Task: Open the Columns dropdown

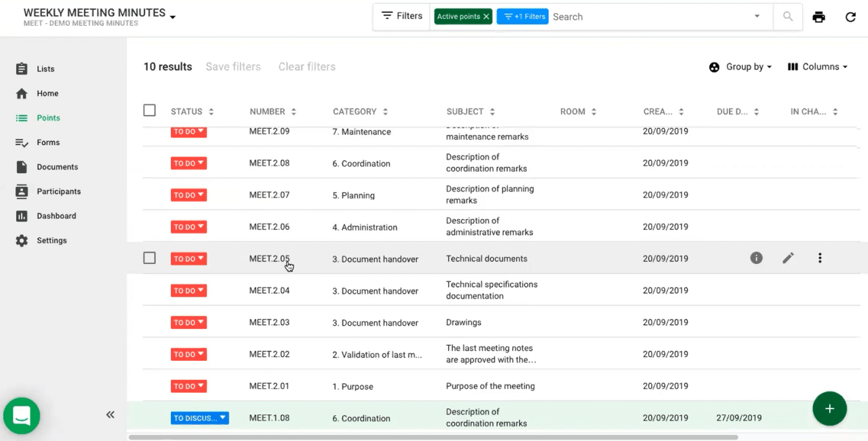Action: tap(817, 66)
